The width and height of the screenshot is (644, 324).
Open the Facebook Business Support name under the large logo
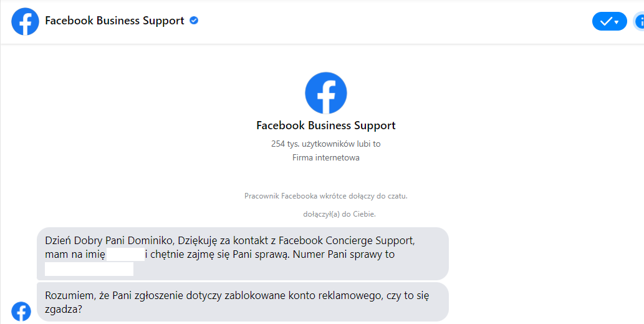(325, 125)
